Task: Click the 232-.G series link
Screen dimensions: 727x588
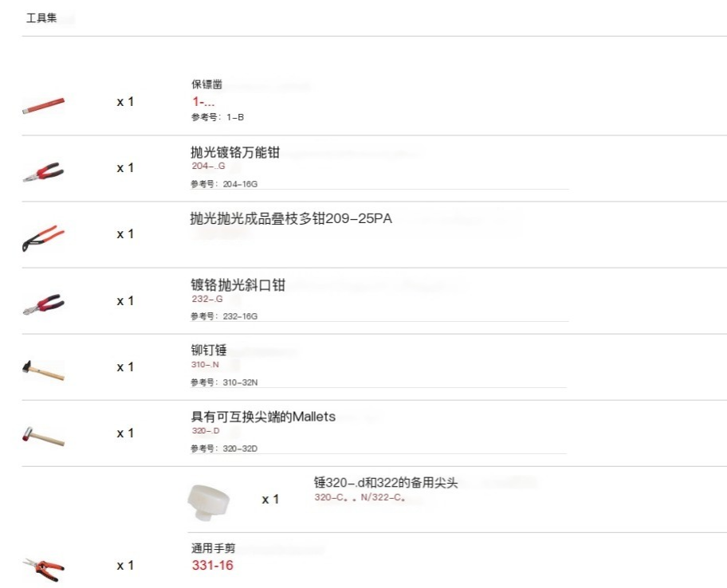Action: coord(207,299)
